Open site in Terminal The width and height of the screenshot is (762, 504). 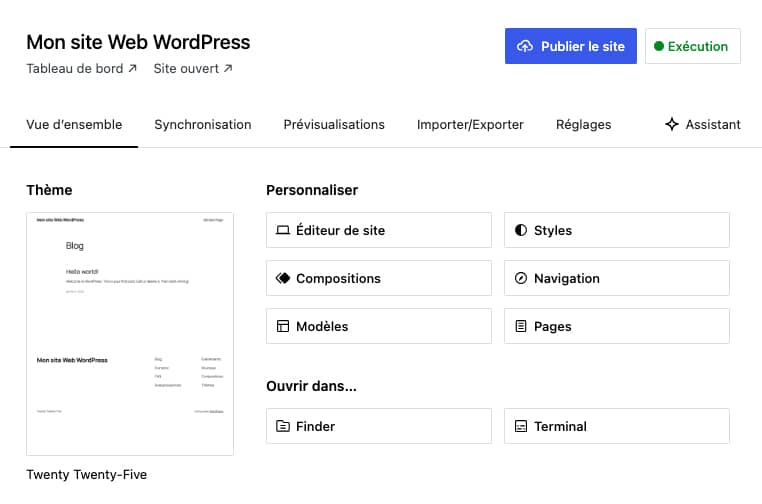pos(617,426)
